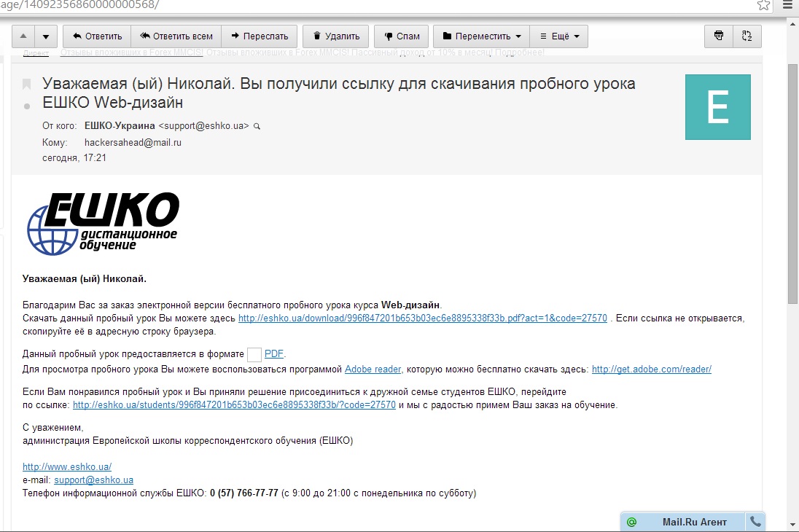
Task: Expand the Ещё more actions menu
Action: [559, 36]
